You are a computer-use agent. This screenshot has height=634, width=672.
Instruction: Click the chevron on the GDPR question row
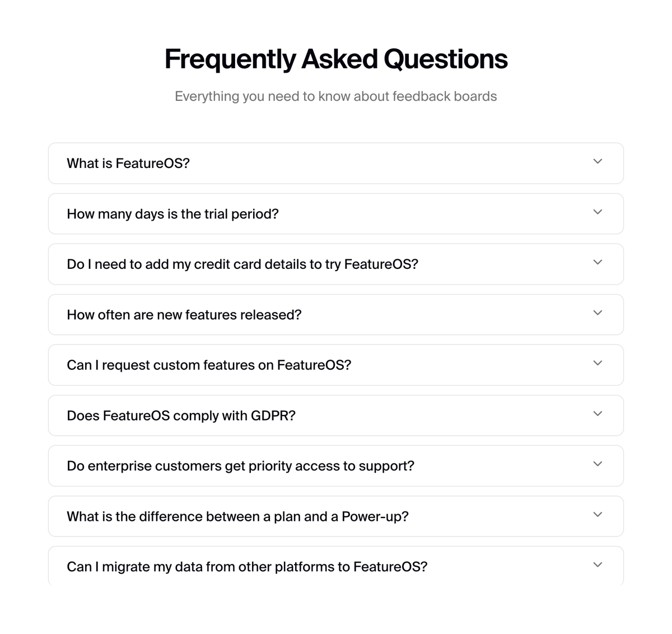point(597,413)
